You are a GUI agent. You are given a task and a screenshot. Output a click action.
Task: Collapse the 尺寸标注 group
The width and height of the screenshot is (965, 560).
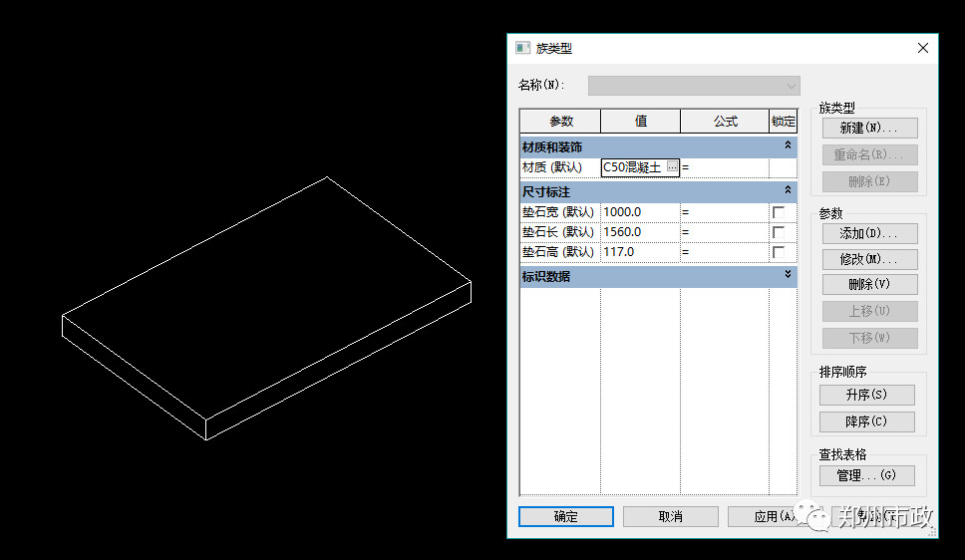coord(788,190)
